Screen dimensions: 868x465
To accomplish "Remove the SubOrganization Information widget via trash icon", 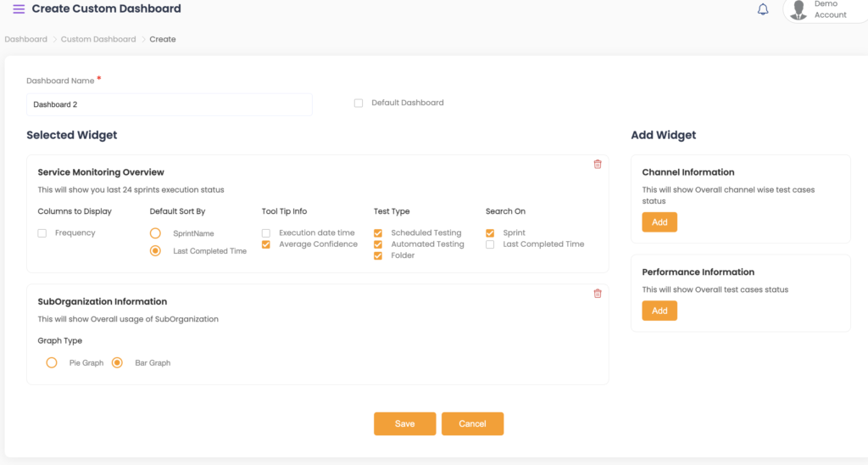I will [598, 294].
